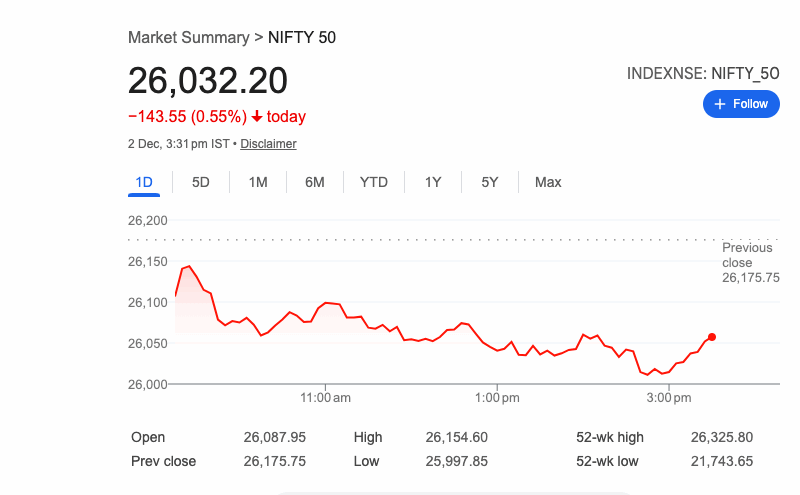
Task: Select the 1D time range tab
Action: [x=144, y=182]
